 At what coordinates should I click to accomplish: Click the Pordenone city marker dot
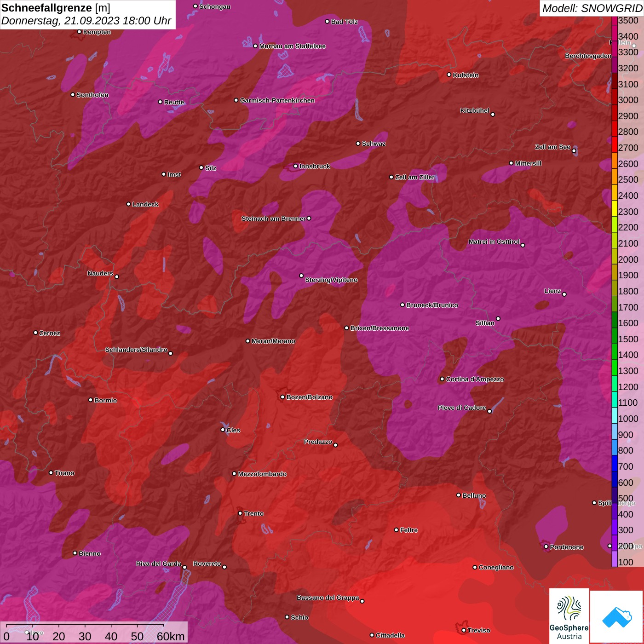pyautogui.click(x=546, y=547)
